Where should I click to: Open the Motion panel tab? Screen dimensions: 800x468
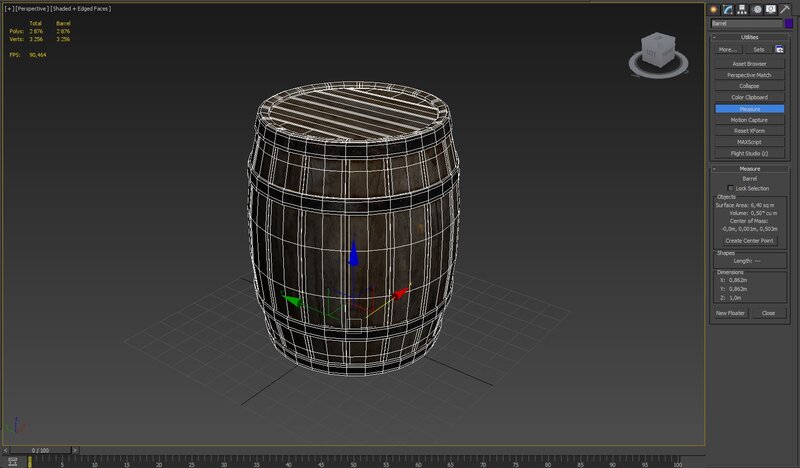point(757,9)
